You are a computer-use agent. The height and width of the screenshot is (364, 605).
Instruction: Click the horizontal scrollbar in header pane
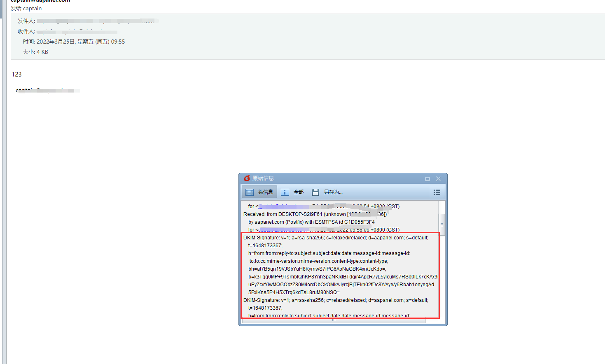point(334,320)
